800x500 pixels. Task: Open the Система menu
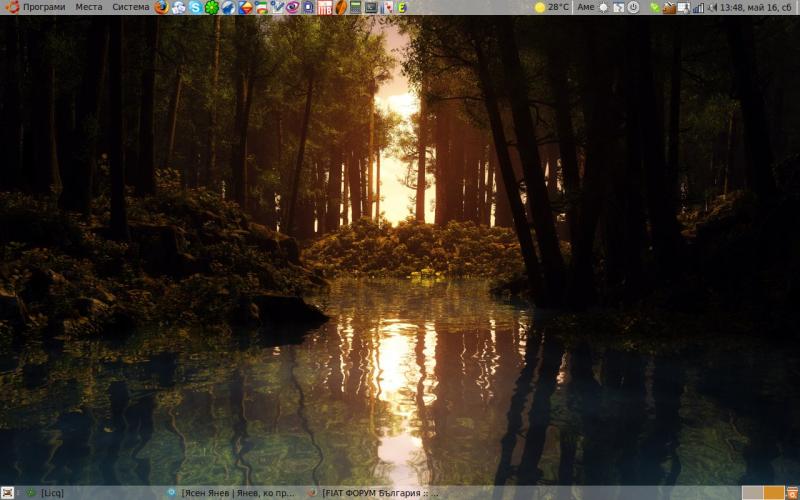[131, 7]
